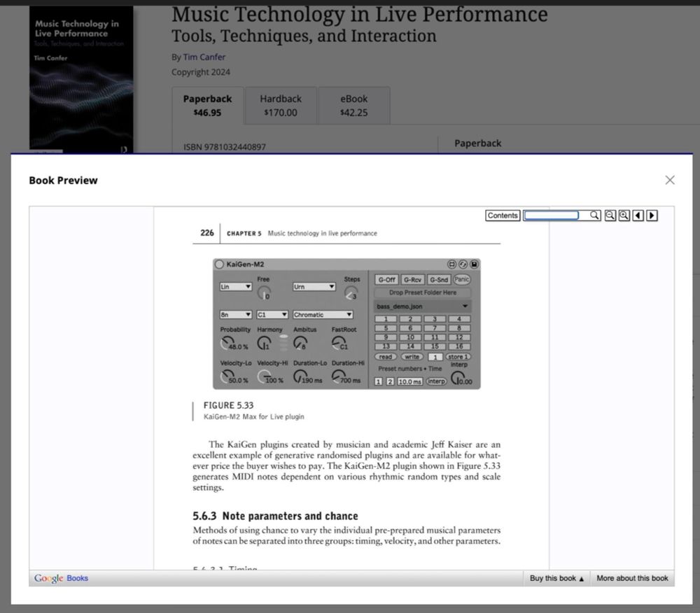Click the "5.6.3 Note parameters and chance" heading
700x613 pixels.
click(x=275, y=516)
